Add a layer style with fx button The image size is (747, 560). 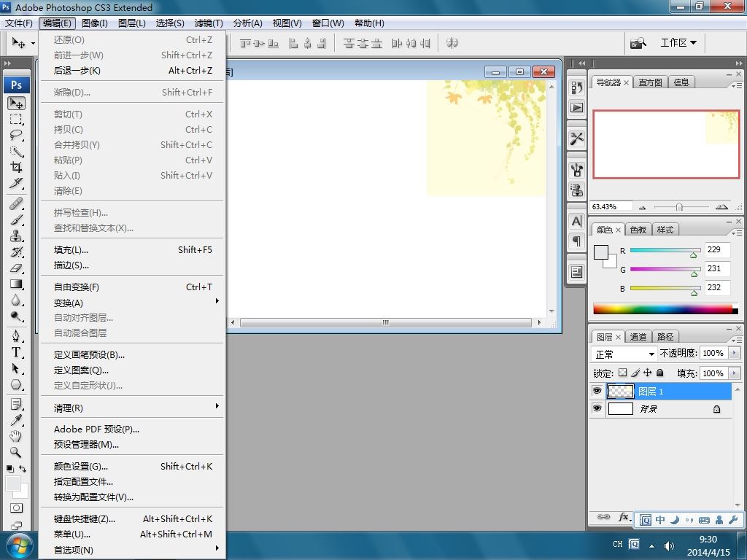click(x=624, y=517)
